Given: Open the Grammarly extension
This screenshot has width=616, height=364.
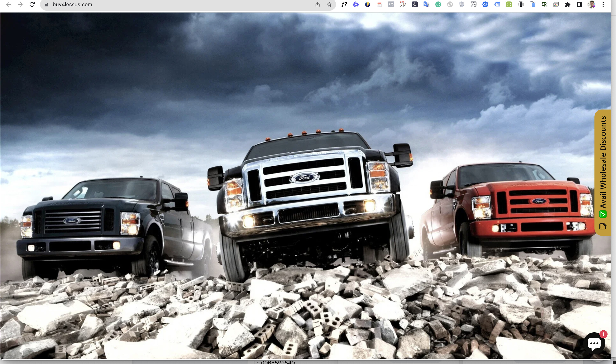Looking at the screenshot, I should [438, 4].
